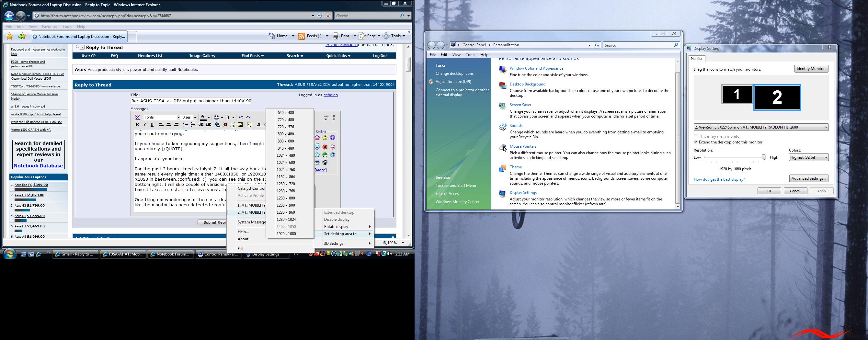This screenshot has height=340, width=868.
Task: Open Windows Start orb
Action: pos(9,254)
